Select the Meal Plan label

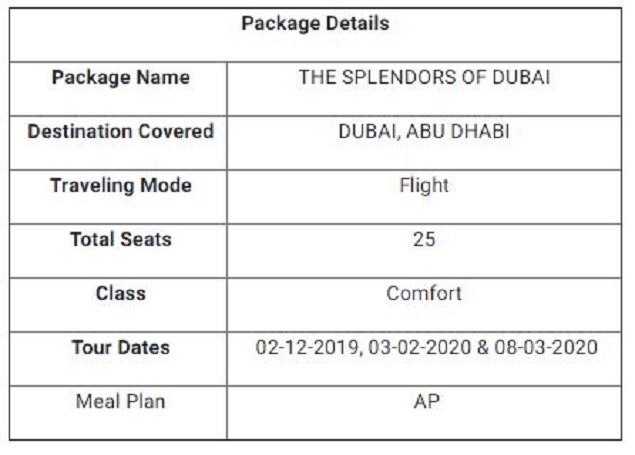coord(121,402)
